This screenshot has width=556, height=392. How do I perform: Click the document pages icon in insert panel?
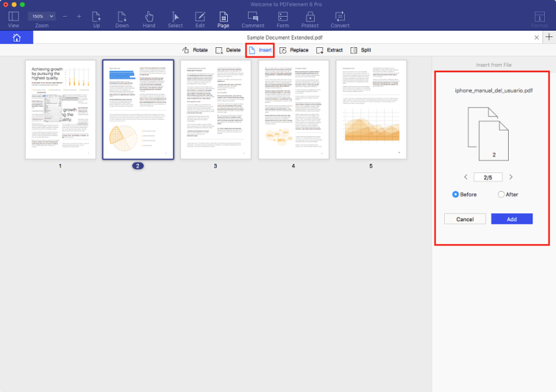[x=488, y=133]
